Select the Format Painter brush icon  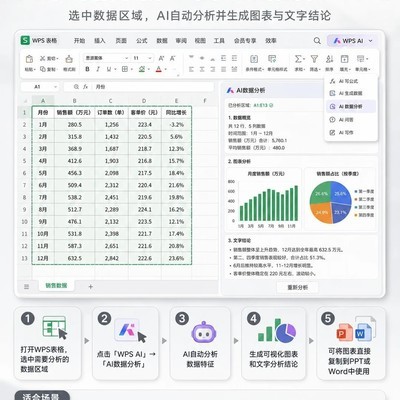(x=69, y=59)
